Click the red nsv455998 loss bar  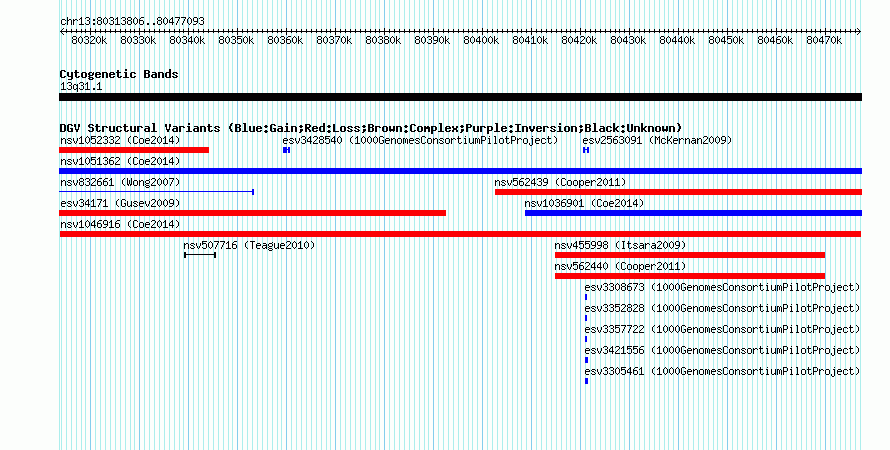tap(690, 255)
